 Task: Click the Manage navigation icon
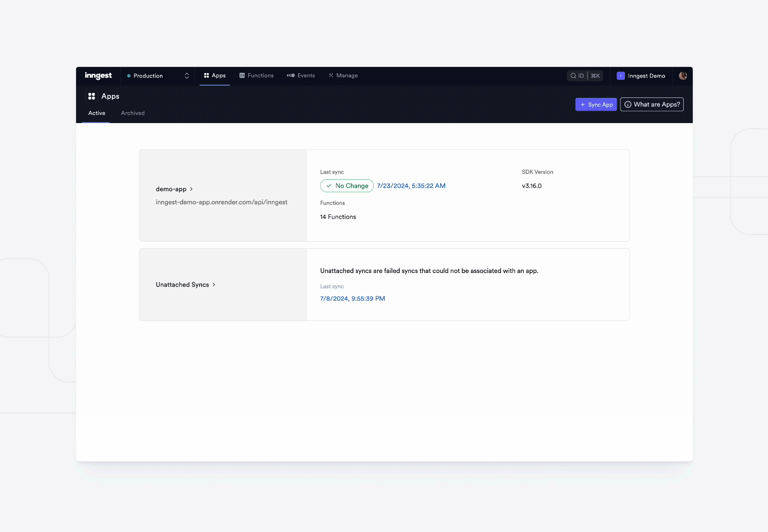click(x=331, y=76)
